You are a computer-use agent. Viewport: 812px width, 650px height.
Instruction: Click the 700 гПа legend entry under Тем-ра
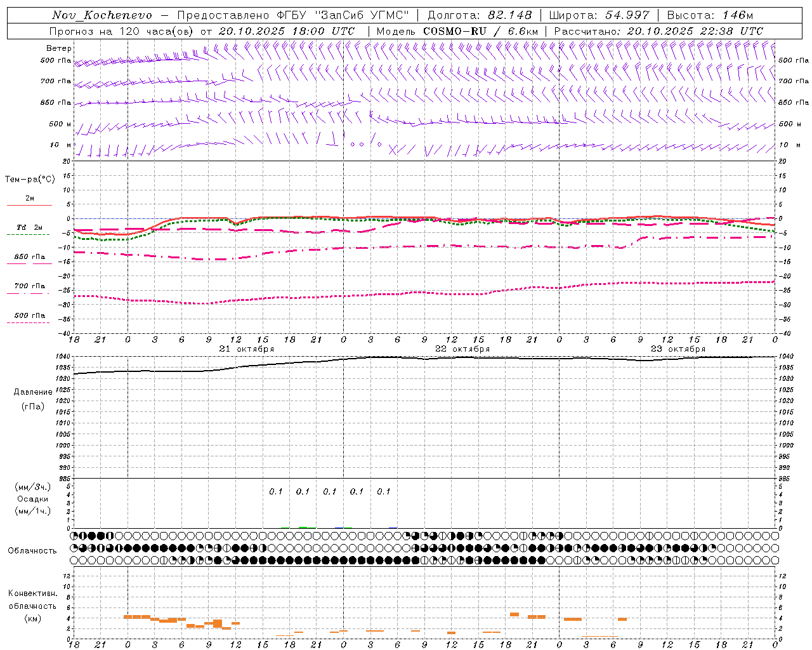coord(30,286)
